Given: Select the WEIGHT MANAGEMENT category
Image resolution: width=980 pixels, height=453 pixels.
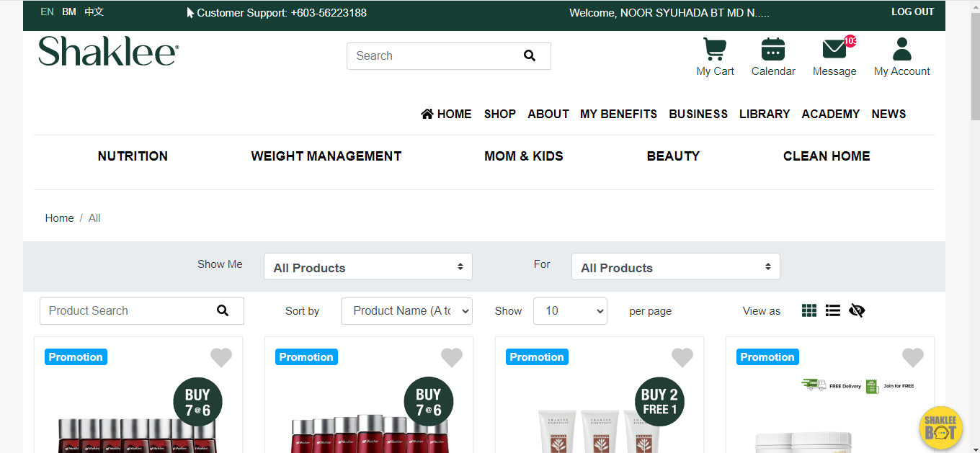Looking at the screenshot, I should tap(326, 156).
